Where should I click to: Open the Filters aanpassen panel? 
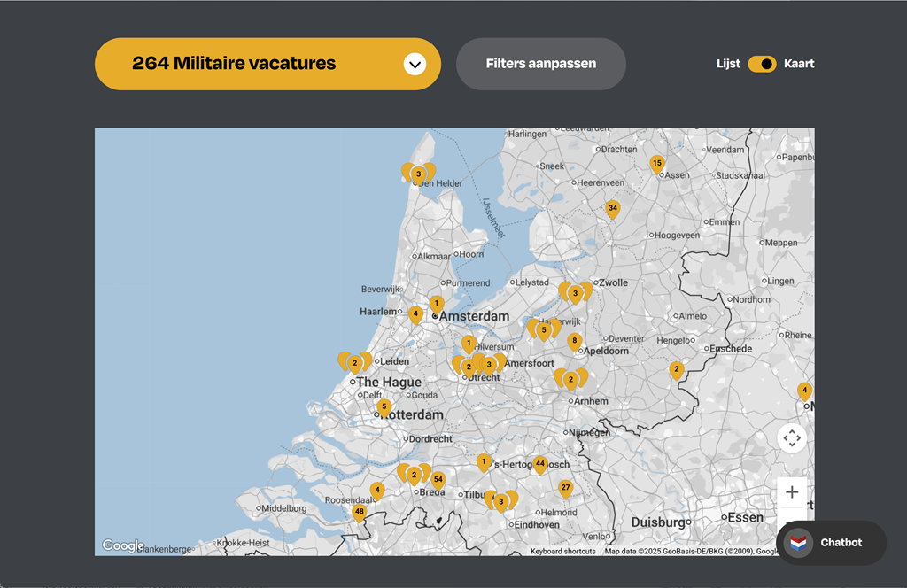[x=540, y=64]
